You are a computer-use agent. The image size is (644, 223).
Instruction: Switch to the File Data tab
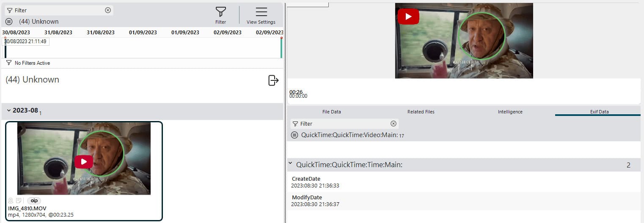331,112
